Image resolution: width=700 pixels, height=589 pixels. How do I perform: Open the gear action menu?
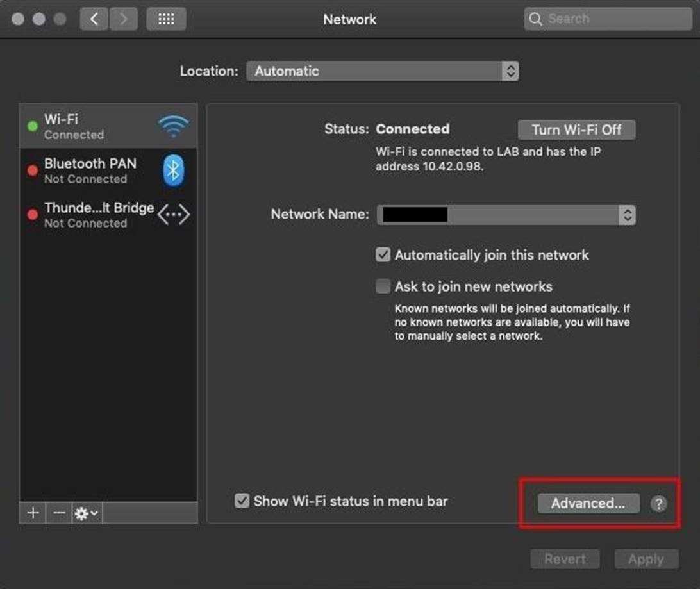[87, 513]
